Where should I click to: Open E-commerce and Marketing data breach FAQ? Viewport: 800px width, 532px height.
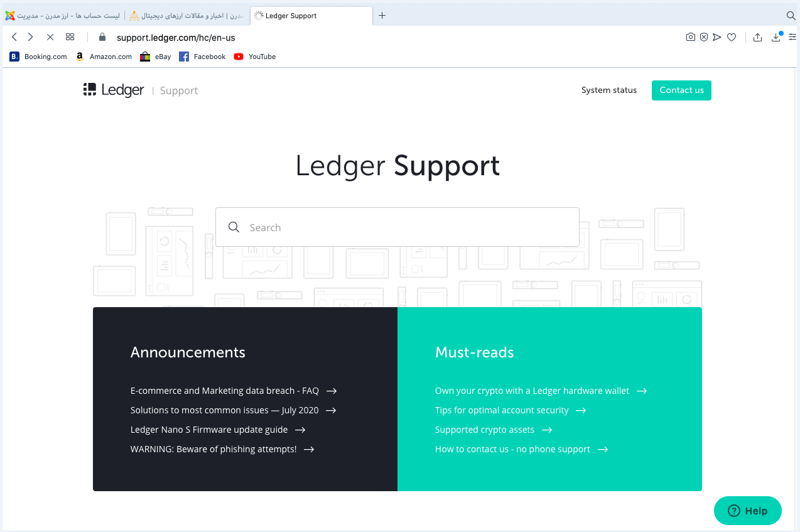coord(234,391)
